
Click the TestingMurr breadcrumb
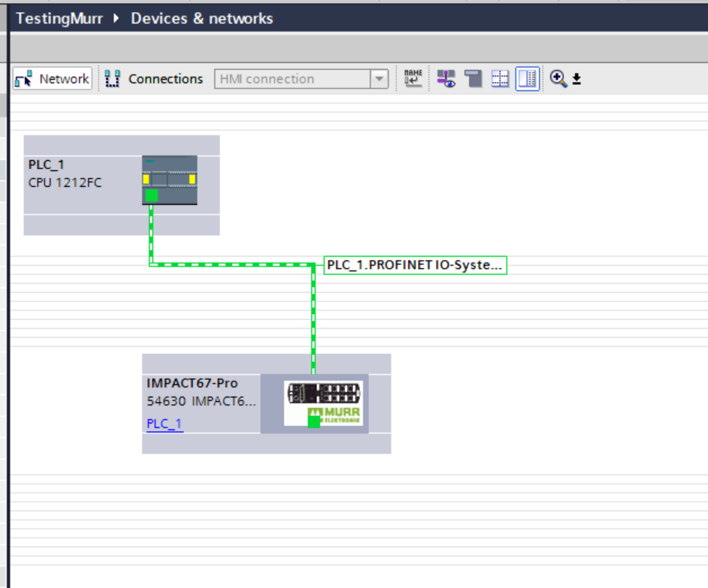click(x=59, y=19)
